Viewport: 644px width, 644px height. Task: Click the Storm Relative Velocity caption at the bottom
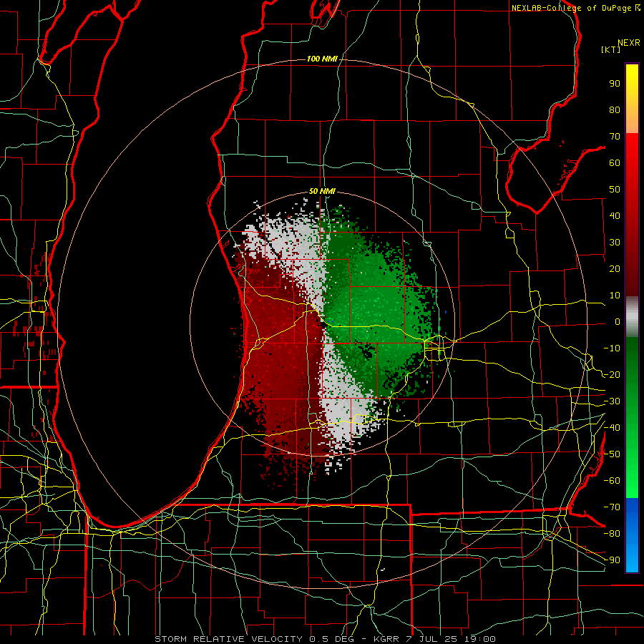(325, 639)
